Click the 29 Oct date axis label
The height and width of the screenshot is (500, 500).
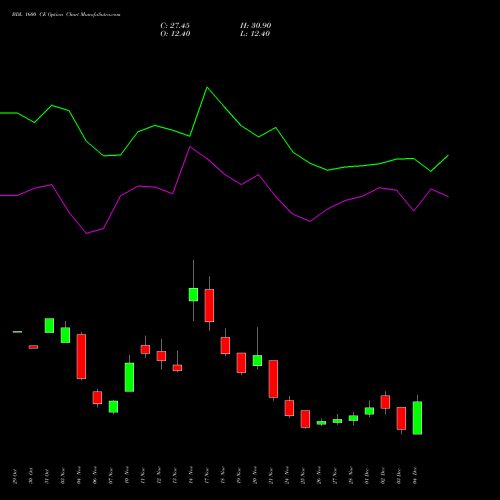15,476
